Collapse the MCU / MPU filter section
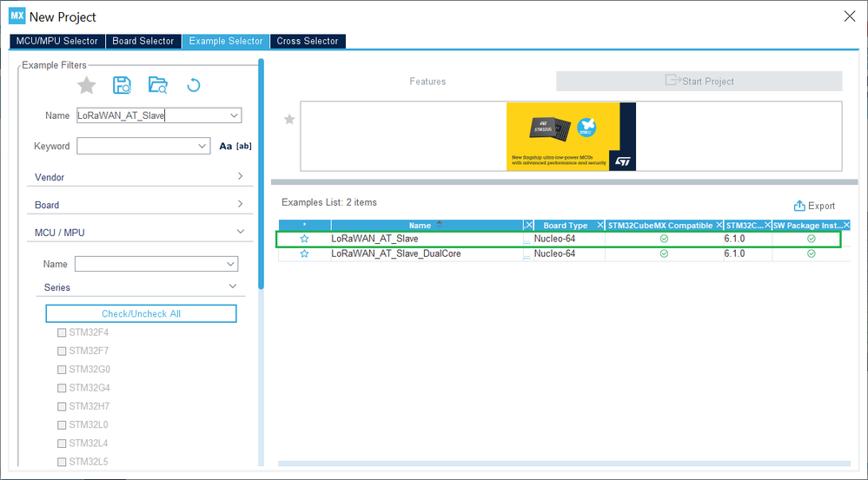 click(241, 231)
